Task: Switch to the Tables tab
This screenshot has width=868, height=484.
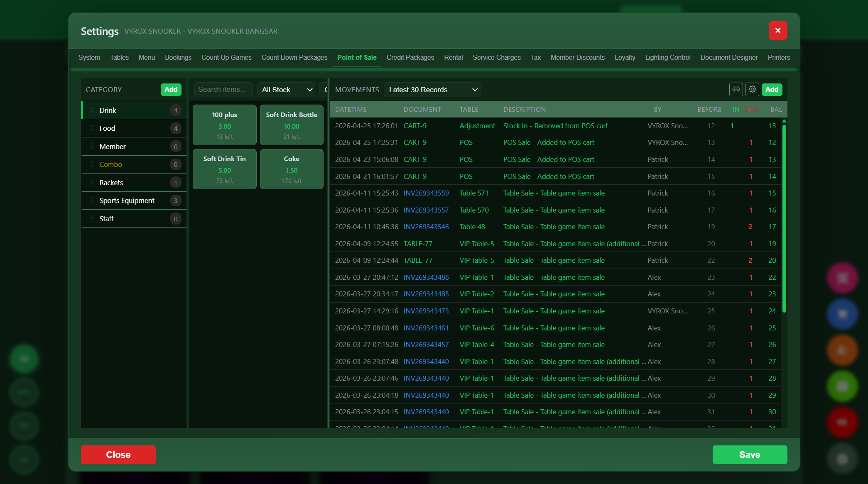Action: (x=119, y=57)
